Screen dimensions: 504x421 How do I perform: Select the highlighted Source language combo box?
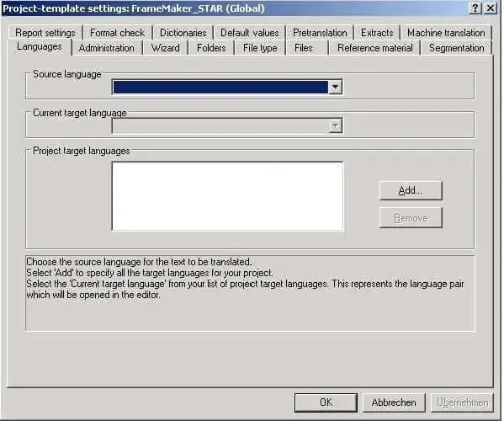tap(227, 87)
